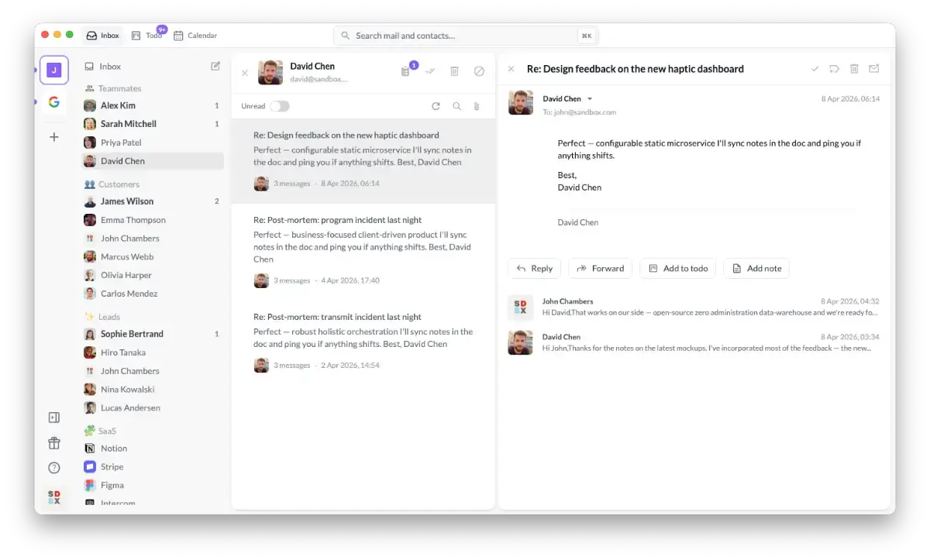
Task: Refresh the conversation list
Action: click(x=436, y=106)
